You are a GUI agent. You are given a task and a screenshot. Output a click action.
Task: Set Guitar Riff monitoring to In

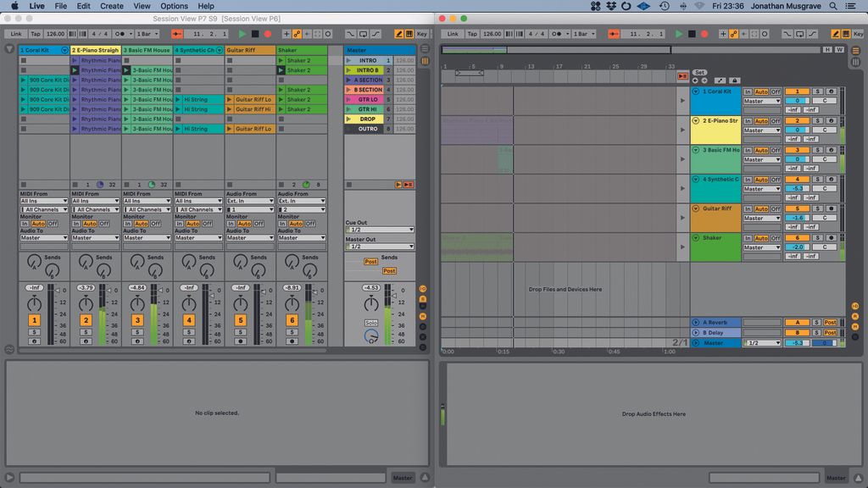pyautogui.click(x=231, y=224)
